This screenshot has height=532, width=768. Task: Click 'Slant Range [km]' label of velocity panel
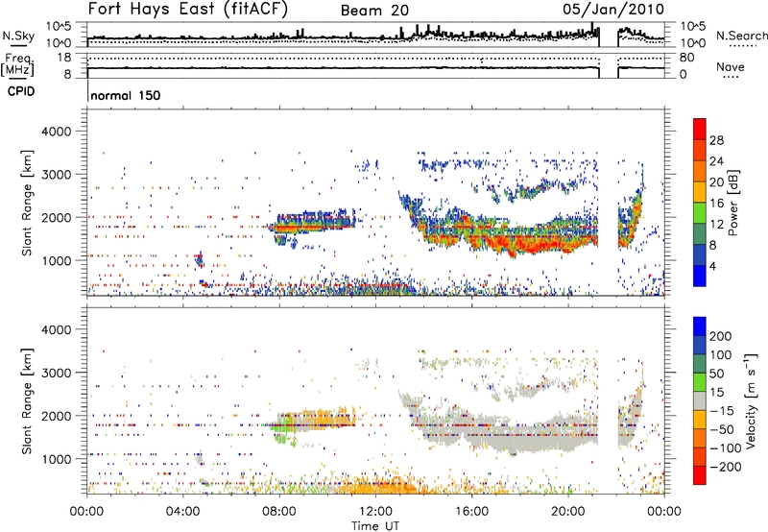click(x=27, y=401)
